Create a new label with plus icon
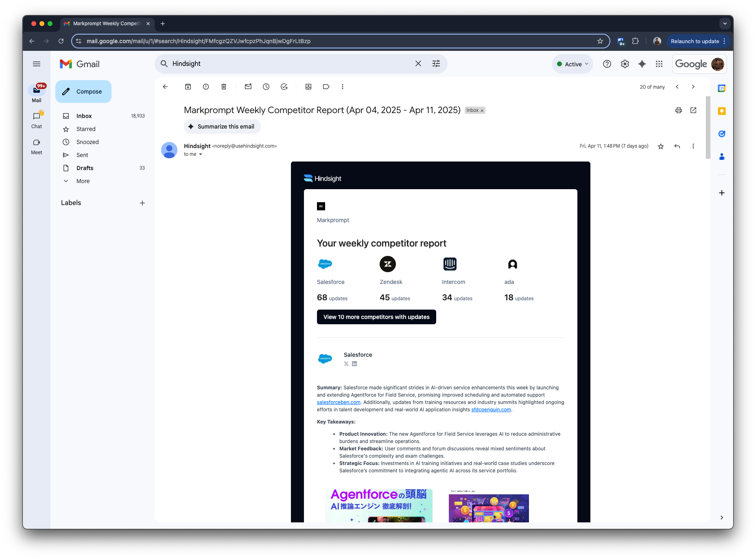This screenshot has height=559, width=756. (142, 203)
